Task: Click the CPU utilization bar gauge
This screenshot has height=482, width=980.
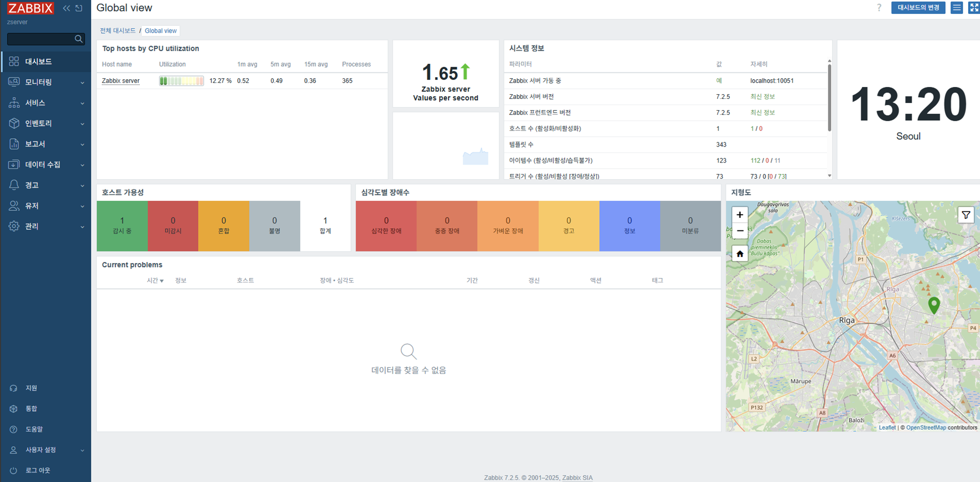Action: click(x=181, y=81)
